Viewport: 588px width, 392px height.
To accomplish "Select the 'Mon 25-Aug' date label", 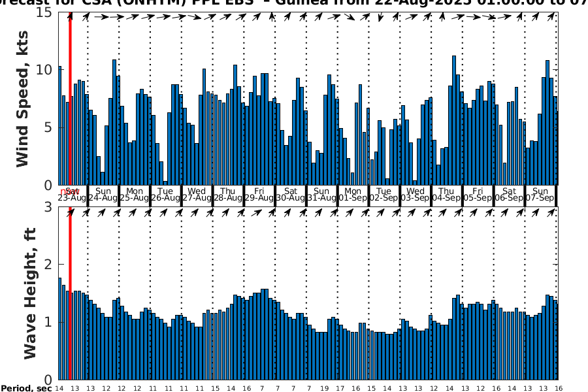I will coord(134,194).
